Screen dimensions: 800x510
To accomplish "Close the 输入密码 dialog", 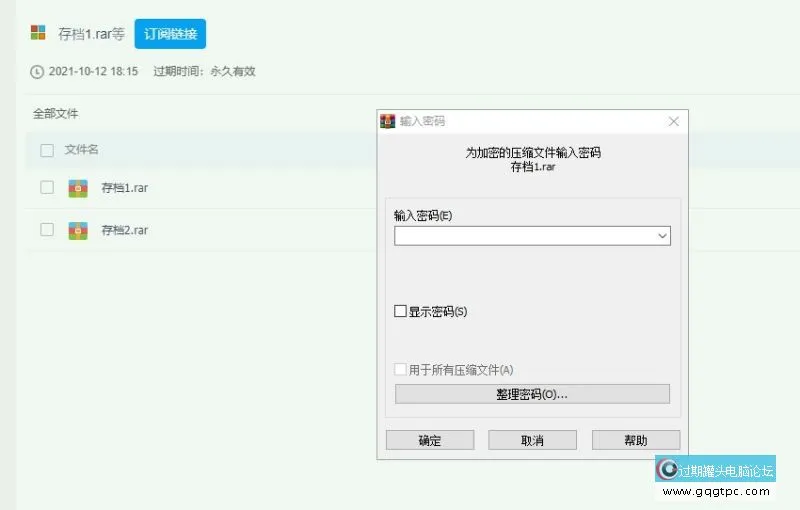I will [673, 121].
